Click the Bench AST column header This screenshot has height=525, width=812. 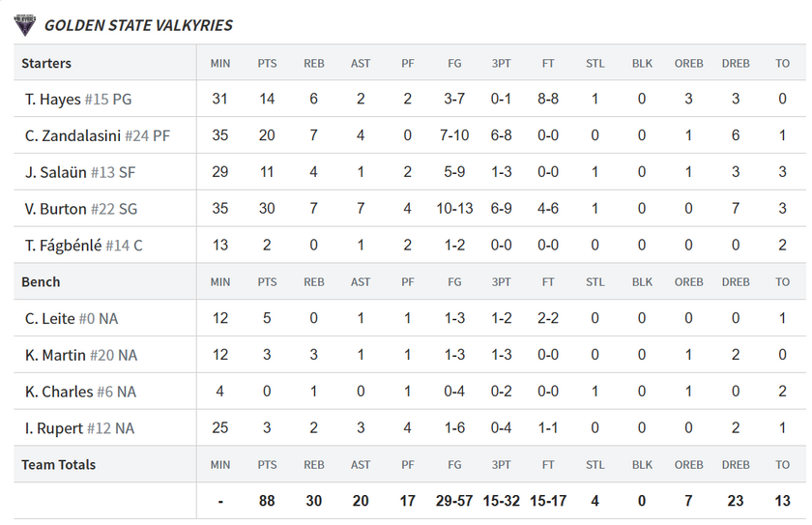pos(361,282)
